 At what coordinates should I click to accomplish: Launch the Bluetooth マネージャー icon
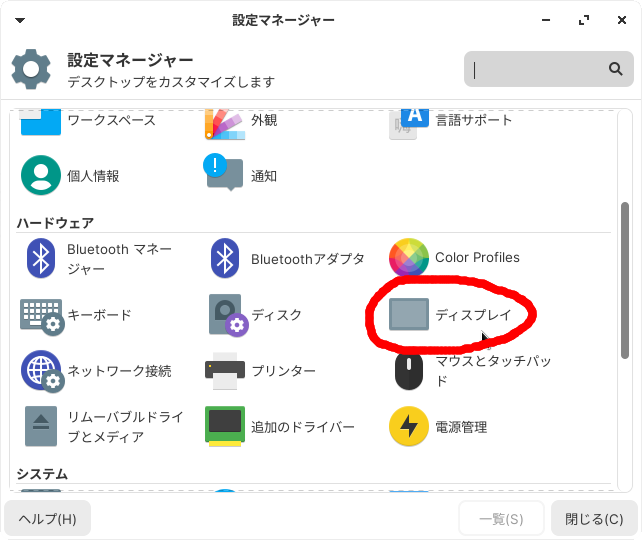(41, 258)
